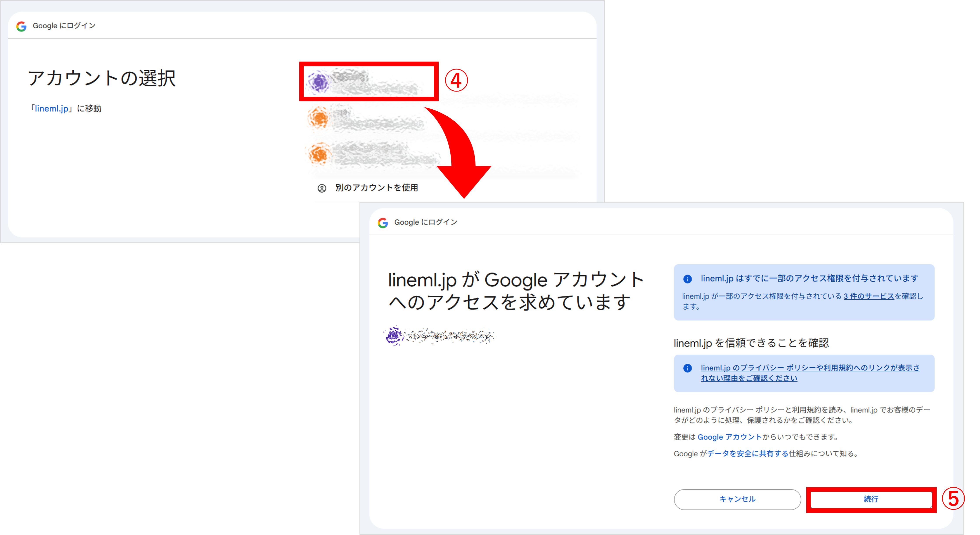Click lineml.jp はすでに一部のアクセス権限 notice title

809,279
